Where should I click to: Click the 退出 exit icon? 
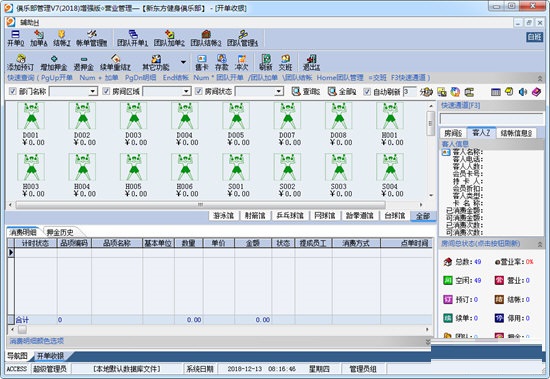pyautogui.click(x=311, y=63)
